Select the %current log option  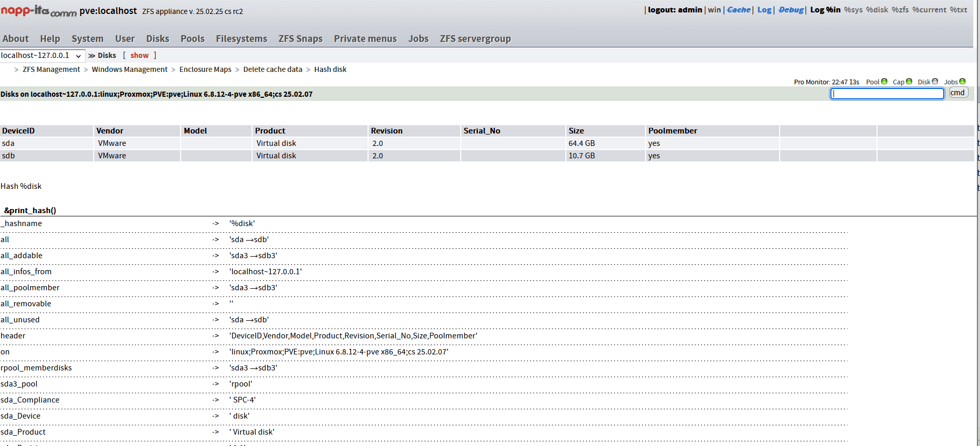coord(929,10)
